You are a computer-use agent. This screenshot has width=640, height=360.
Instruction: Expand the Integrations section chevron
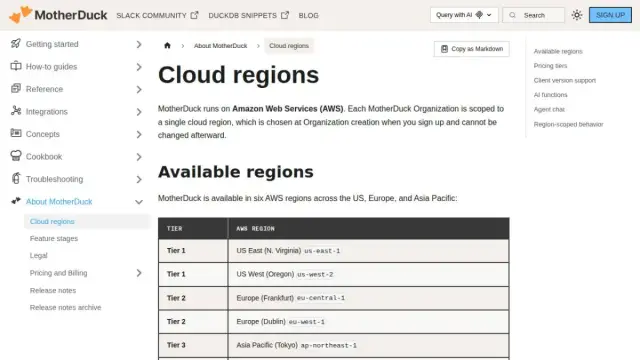tap(139, 111)
